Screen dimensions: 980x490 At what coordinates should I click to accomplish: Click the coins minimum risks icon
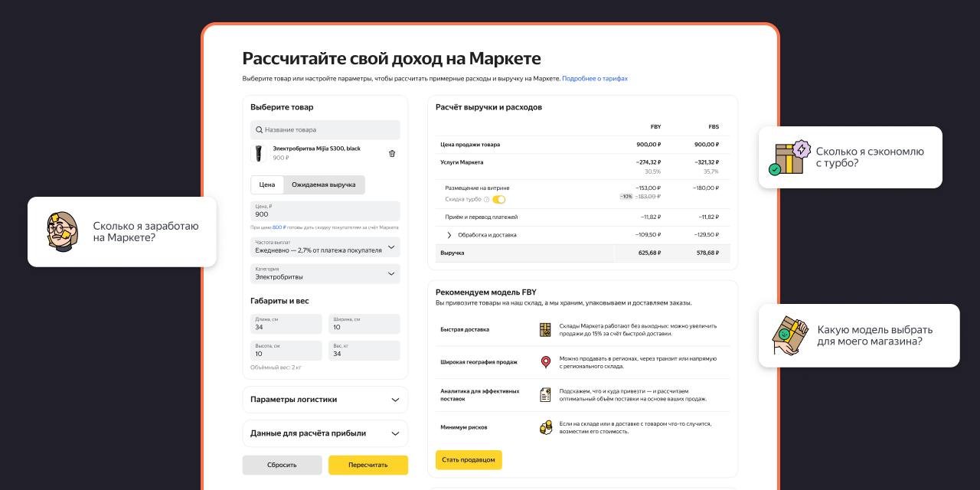[x=545, y=427]
